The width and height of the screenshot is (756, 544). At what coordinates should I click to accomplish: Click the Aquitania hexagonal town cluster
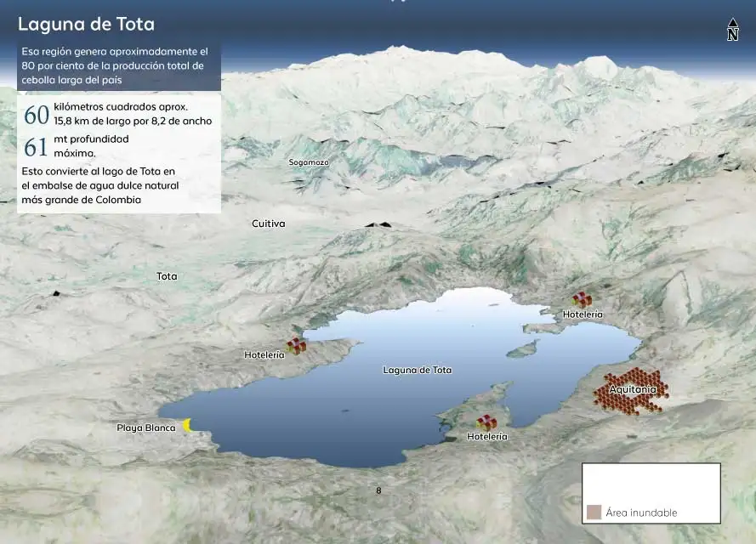tap(631, 391)
